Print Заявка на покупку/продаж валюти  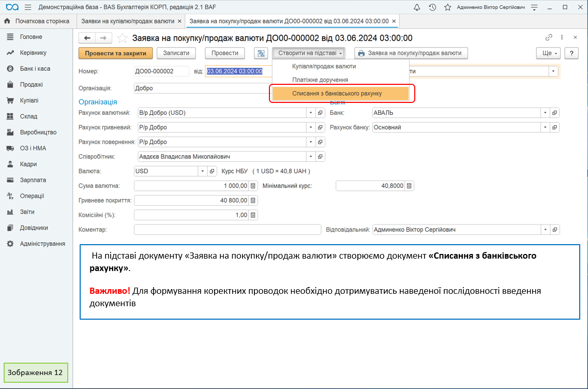pyautogui.click(x=411, y=53)
